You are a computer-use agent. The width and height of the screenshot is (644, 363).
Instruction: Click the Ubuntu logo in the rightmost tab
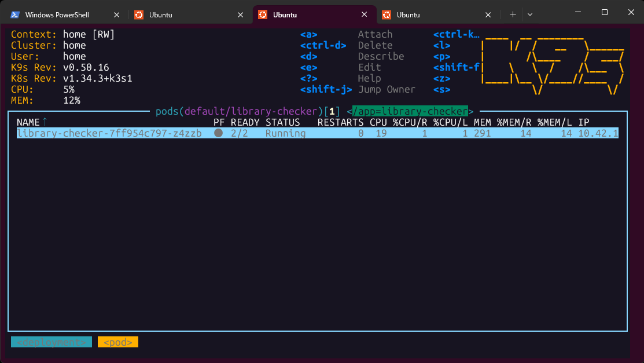tap(386, 14)
